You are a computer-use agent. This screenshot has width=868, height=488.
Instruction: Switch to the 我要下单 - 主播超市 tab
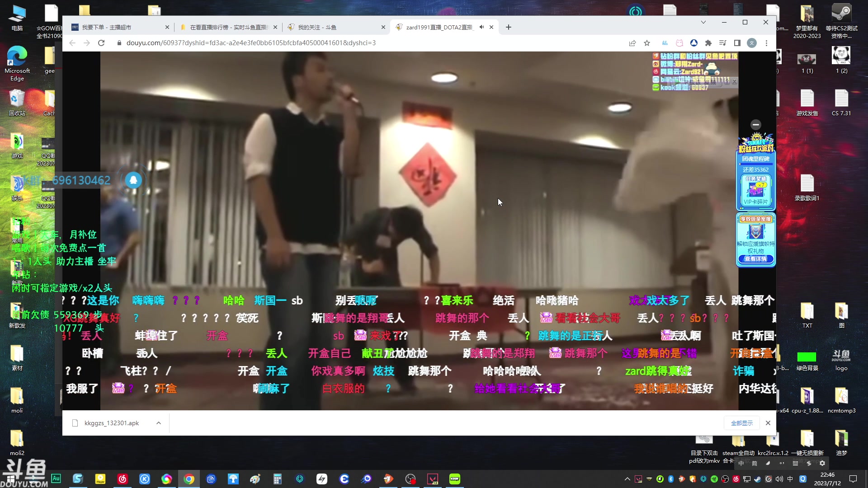(x=120, y=27)
